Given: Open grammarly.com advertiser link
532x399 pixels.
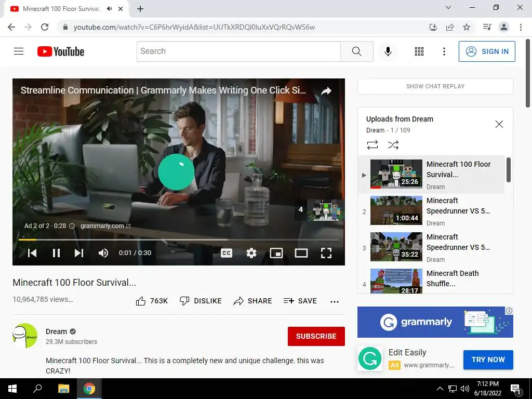Looking at the screenshot, I should click(105, 226).
